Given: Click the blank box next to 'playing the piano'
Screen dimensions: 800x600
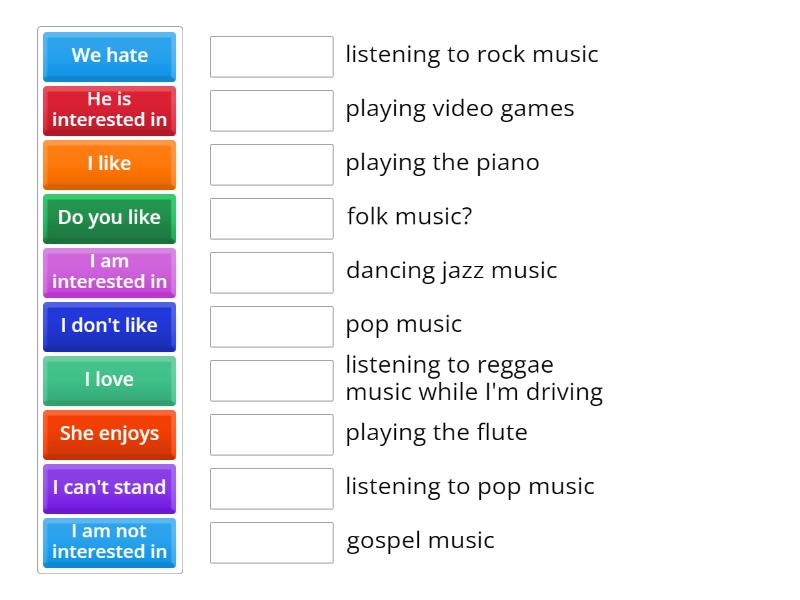Looking at the screenshot, I should pos(271,165).
